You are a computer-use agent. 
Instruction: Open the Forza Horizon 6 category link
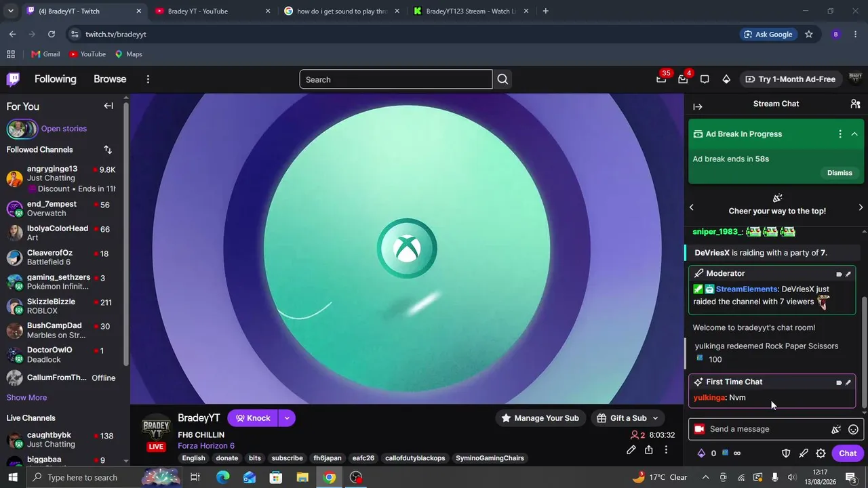pos(206,446)
